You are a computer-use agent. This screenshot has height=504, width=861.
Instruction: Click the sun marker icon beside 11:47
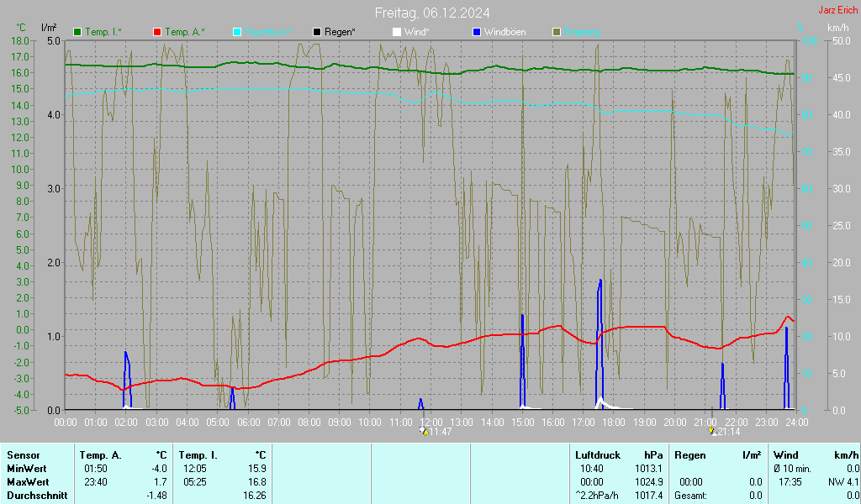tap(424, 431)
